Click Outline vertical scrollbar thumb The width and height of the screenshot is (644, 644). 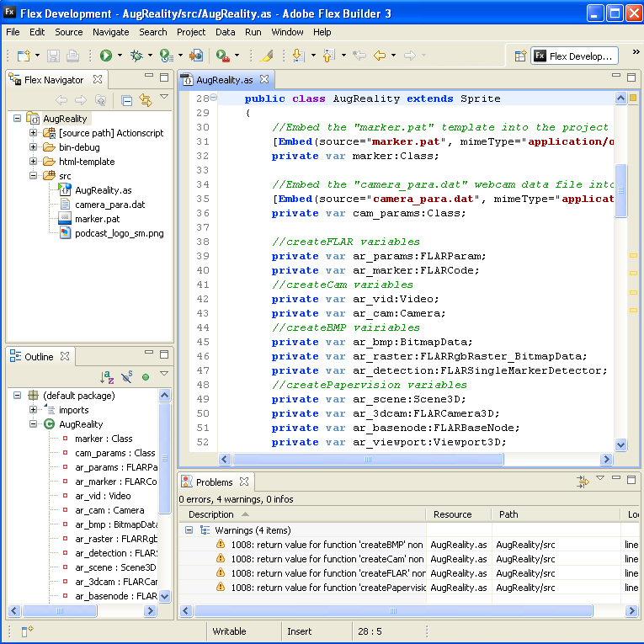click(x=165, y=458)
